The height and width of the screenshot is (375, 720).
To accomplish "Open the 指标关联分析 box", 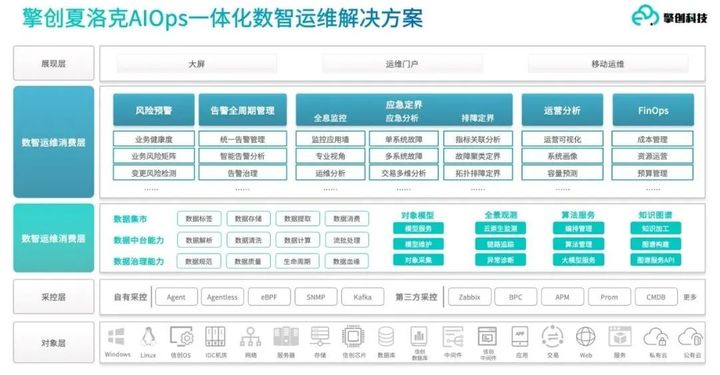I will pyautogui.click(x=478, y=139).
